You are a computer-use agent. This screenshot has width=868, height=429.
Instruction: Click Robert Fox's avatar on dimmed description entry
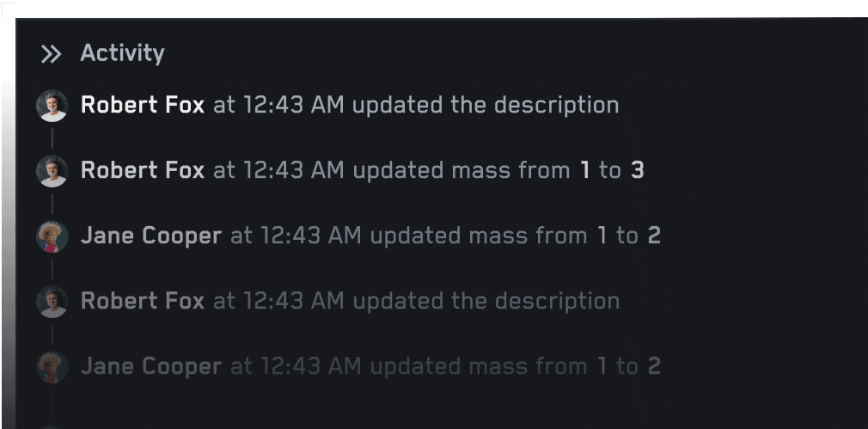[52, 302]
